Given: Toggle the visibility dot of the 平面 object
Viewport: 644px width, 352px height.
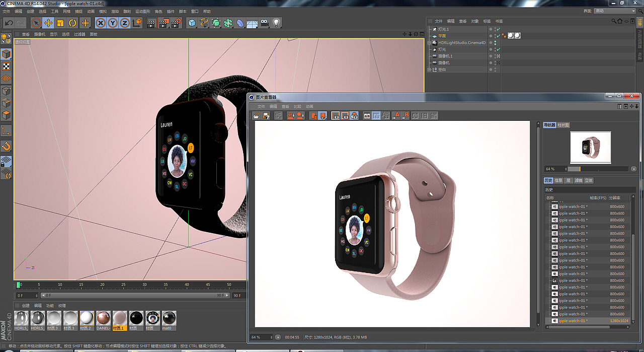Looking at the screenshot, I should coord(495,35).
